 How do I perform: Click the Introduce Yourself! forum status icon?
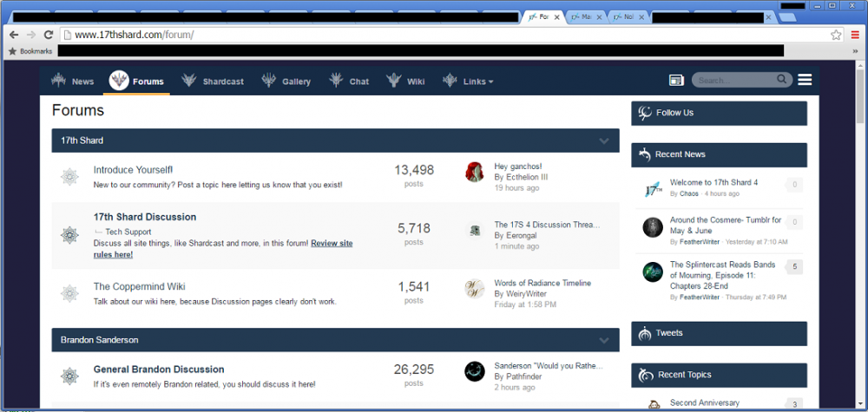coord(69,177)
